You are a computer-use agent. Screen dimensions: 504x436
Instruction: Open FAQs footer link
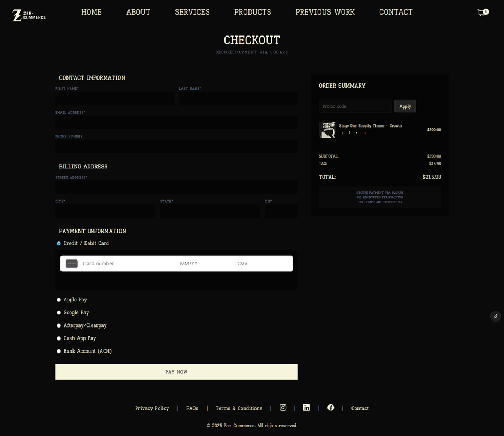coord(192,408)
